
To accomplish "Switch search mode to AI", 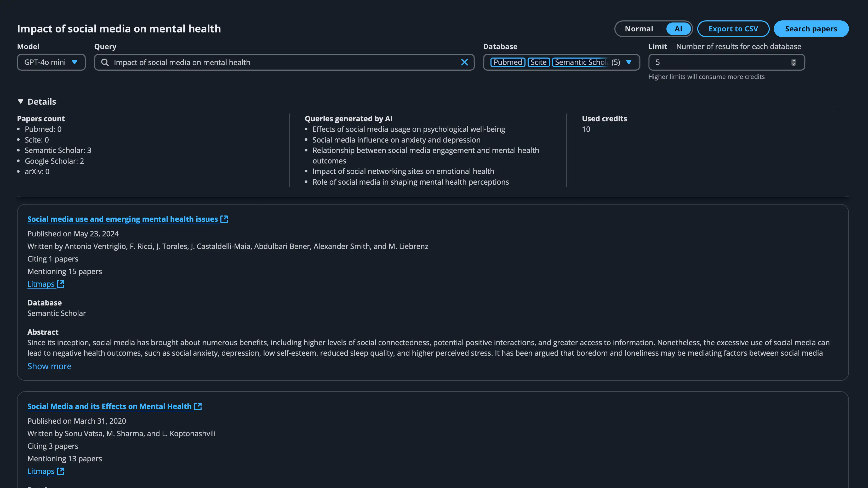I will (678, 29).
